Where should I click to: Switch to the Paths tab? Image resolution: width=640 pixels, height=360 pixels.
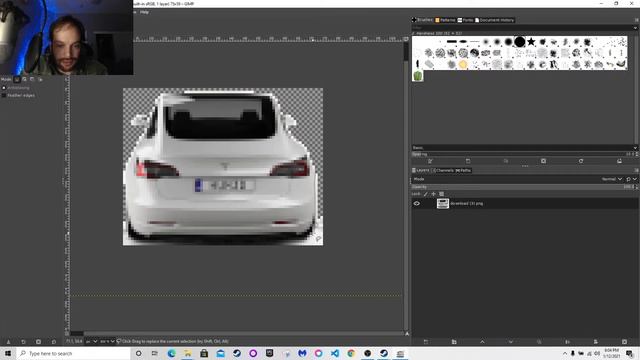click(x=463, y=170)
